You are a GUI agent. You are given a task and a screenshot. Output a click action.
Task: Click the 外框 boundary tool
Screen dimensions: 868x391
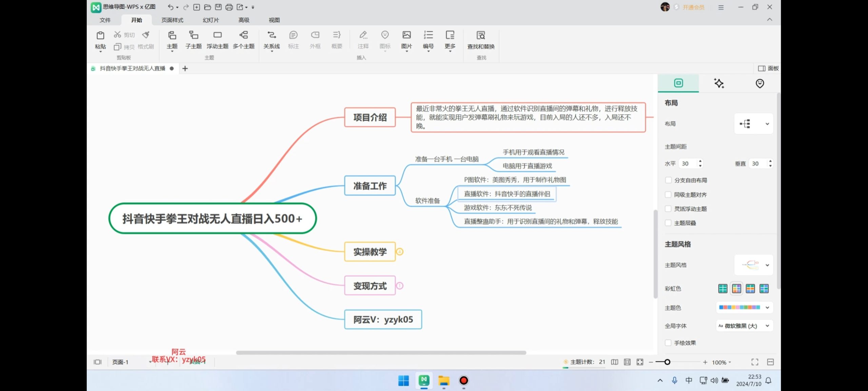click(x=315, y=40)
